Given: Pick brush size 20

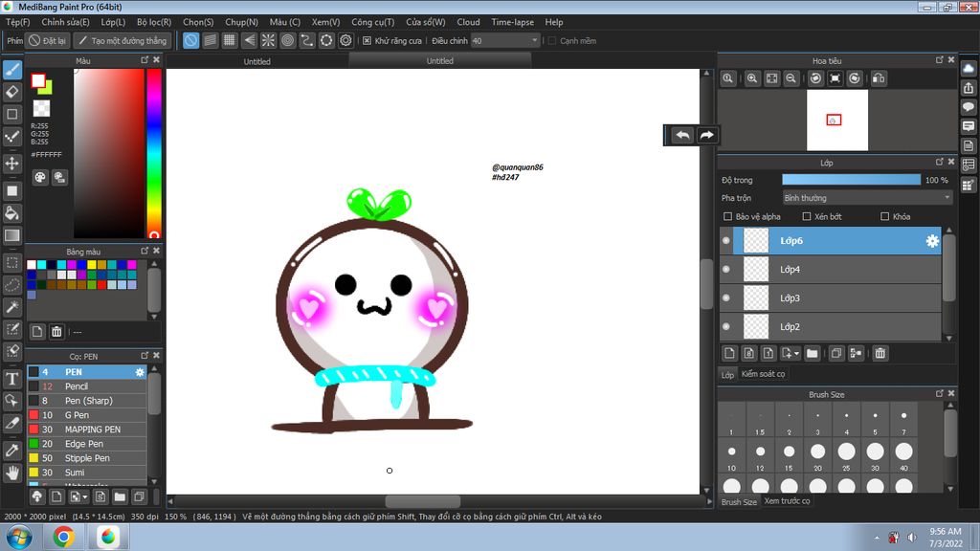Looking at the screenshot, I should tap(817, 455).
